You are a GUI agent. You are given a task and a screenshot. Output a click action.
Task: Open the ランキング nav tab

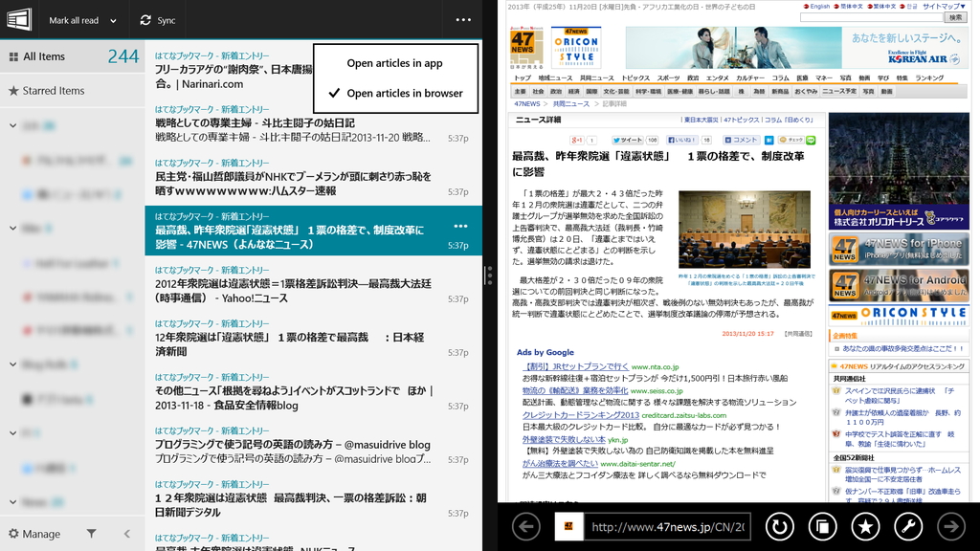[x=929, y=78]
